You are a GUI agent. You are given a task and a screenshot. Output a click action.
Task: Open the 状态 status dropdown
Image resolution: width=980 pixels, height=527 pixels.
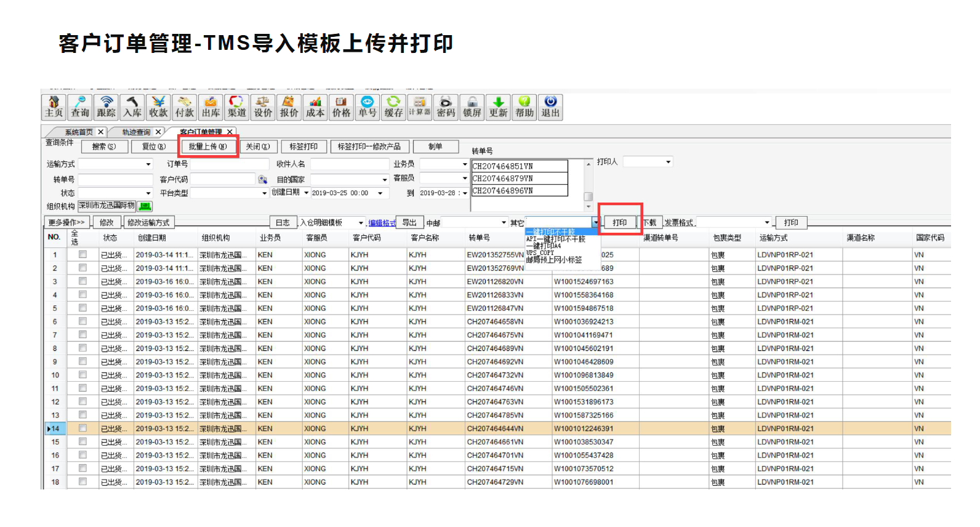point(148,193)
